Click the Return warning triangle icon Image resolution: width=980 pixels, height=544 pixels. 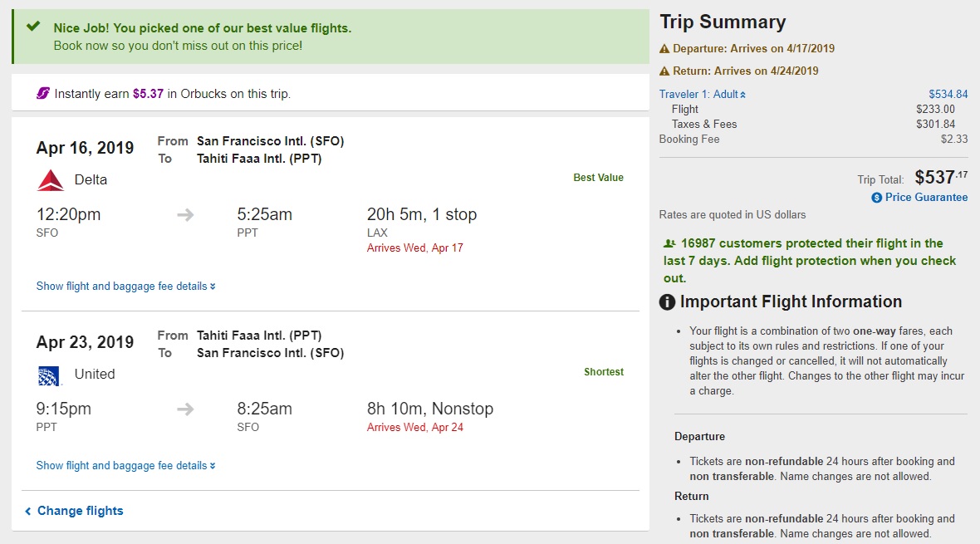[x=664, y=71]
